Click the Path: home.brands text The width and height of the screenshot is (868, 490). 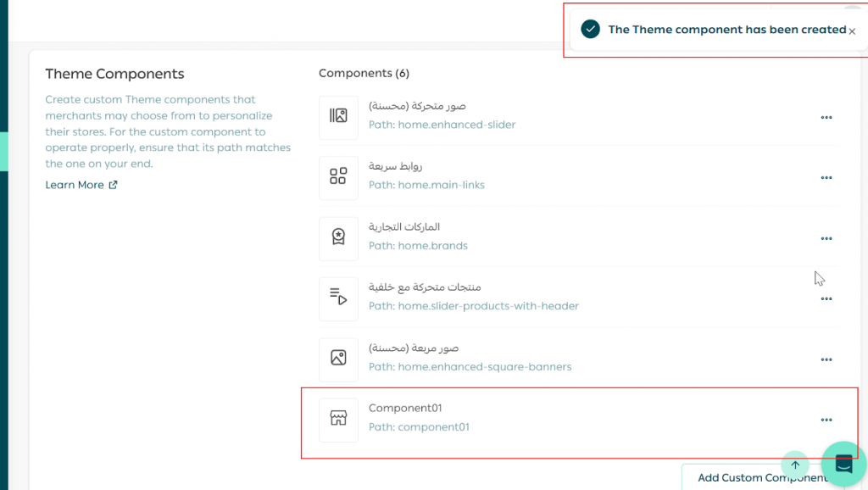418,246
